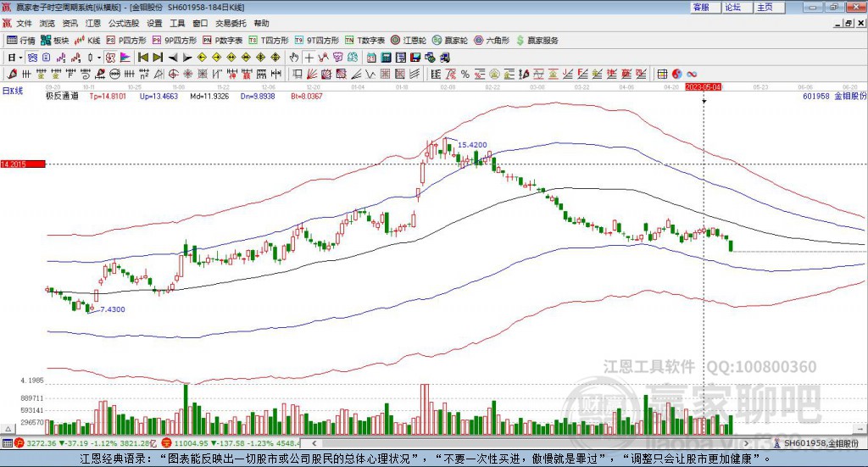Image resolution: width=868 pixels, height=467 pixels.
Task: Open the calendar icon in toolbar
Action: (371, 58)
